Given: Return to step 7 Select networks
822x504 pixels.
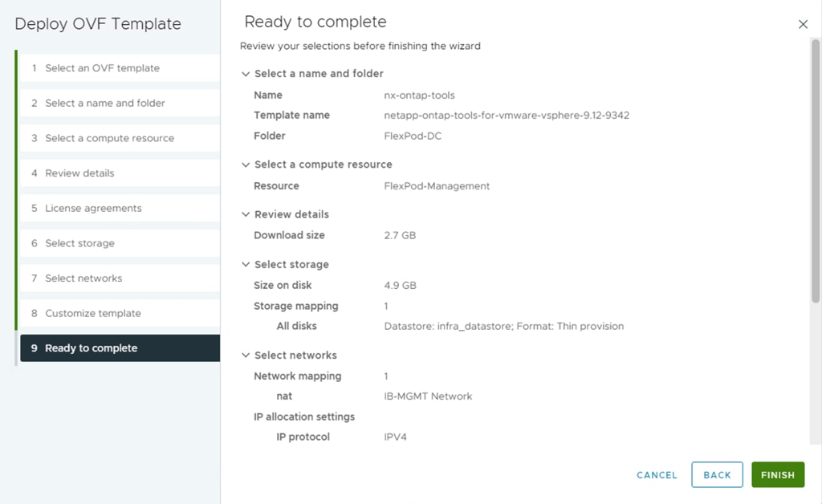Looking at the screenshot, I should [83, 278].
